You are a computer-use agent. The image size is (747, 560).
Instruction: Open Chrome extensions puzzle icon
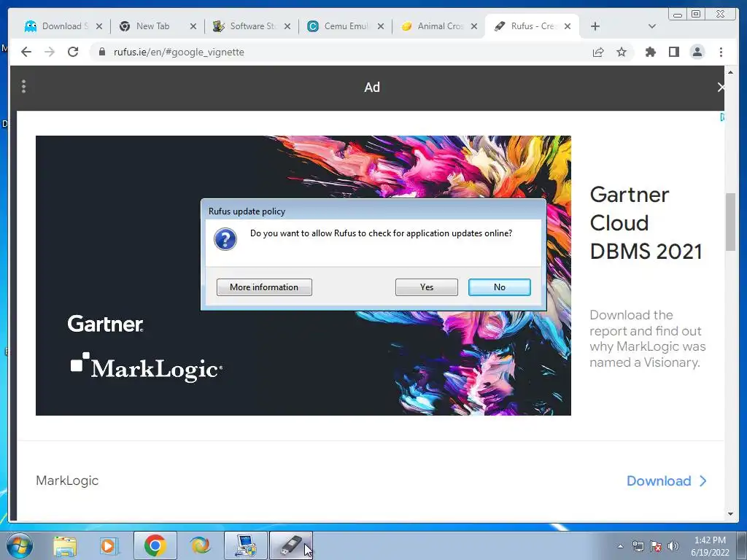coord(650,52)
